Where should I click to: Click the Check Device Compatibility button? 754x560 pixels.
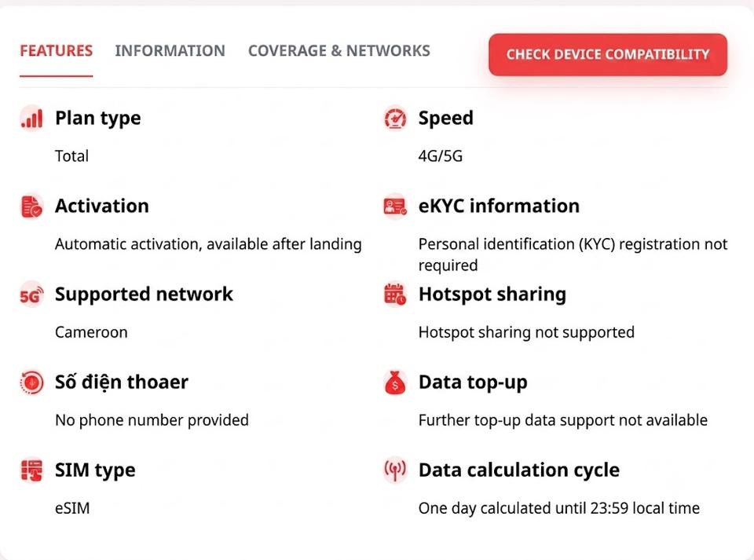(608, 55)
